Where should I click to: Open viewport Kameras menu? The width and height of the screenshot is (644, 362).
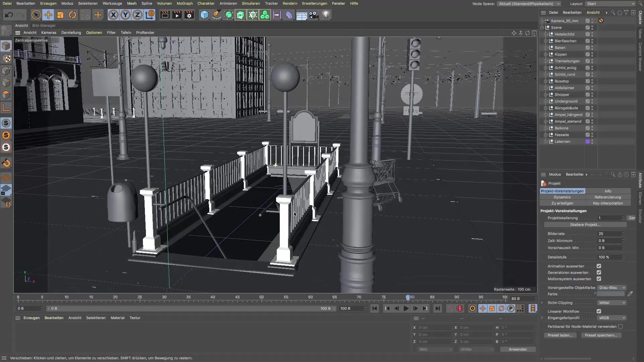click(49, 33)
